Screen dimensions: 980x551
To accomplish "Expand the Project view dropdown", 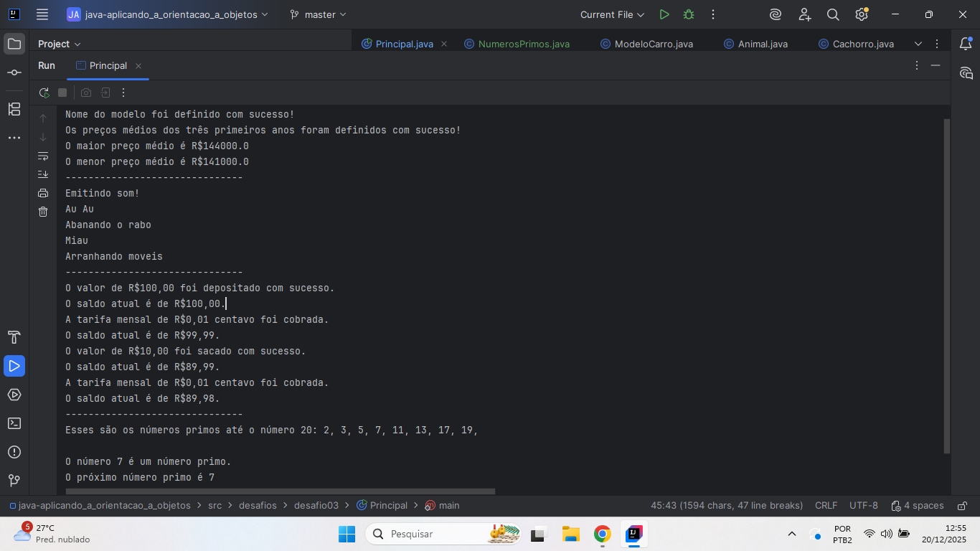I will 59,44.
